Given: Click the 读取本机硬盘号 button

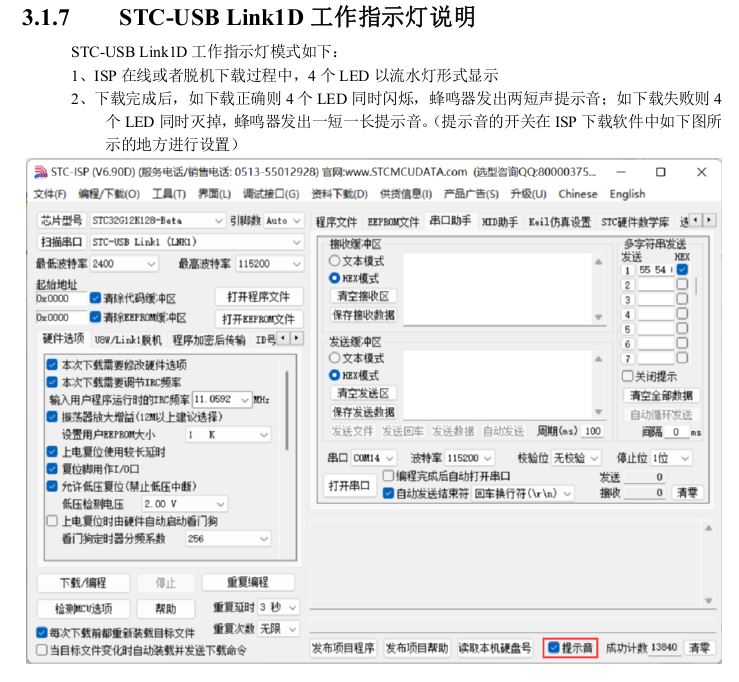Looking at the screenshot, I should point(494,648).
